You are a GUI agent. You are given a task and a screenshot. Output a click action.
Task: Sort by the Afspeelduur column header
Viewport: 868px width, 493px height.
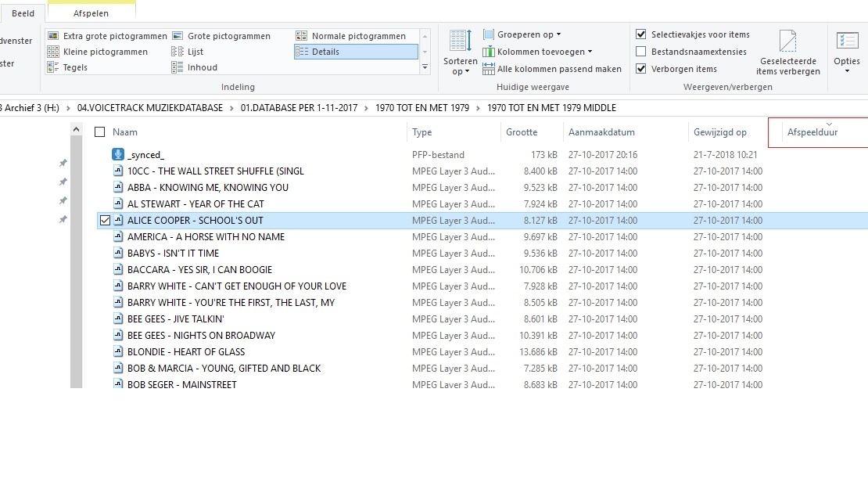point(812,131)
